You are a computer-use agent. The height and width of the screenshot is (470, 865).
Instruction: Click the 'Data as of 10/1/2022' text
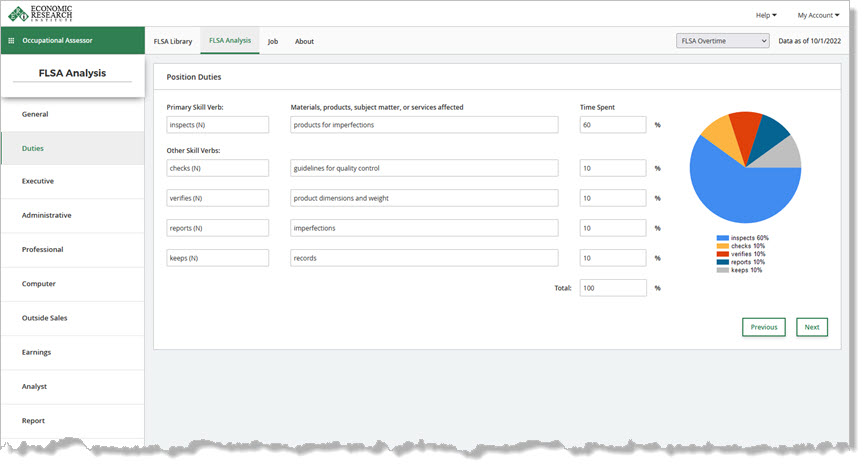pyautogui.click(x=809, y=41)
